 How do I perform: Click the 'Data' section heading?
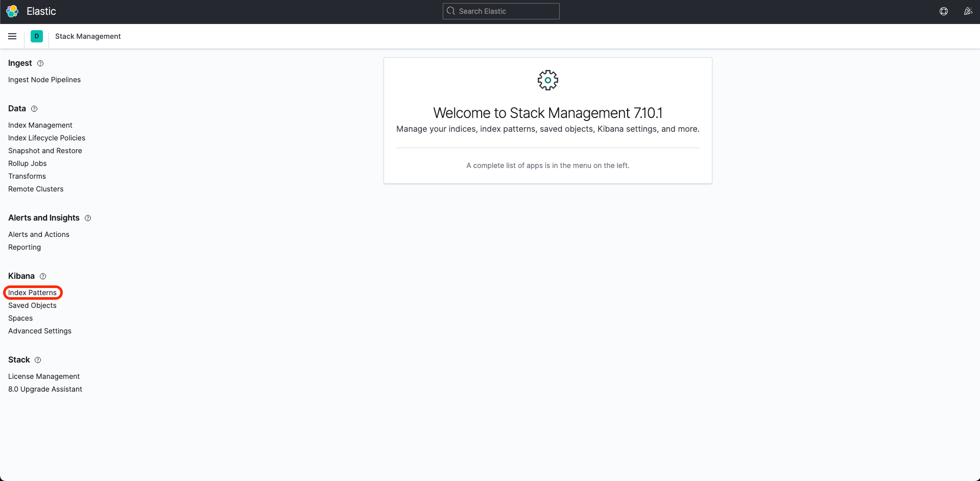click(x=17, y=109)
